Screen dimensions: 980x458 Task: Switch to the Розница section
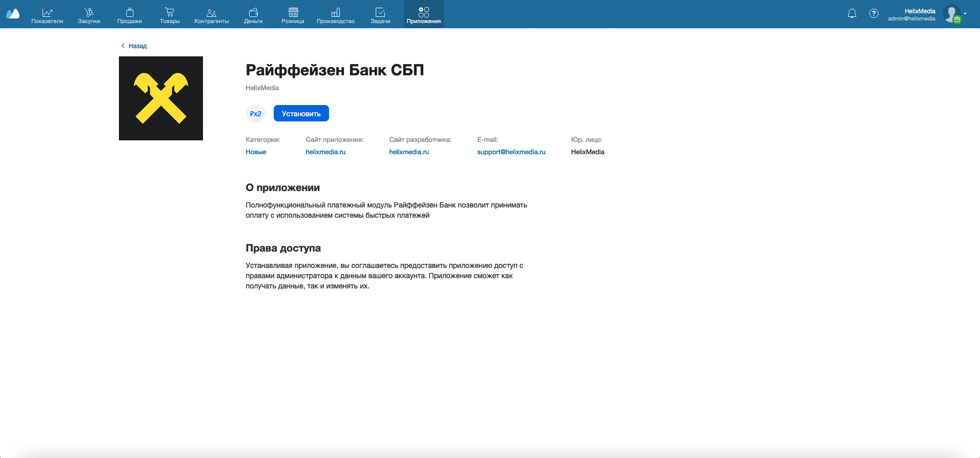pyautogui.click(x=293, y=15)
